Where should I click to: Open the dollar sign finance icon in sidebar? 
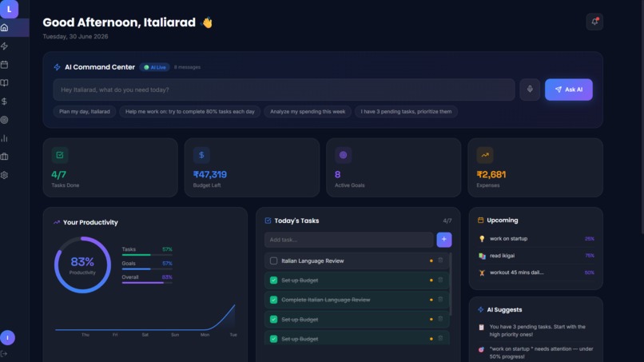click(5, 101)
